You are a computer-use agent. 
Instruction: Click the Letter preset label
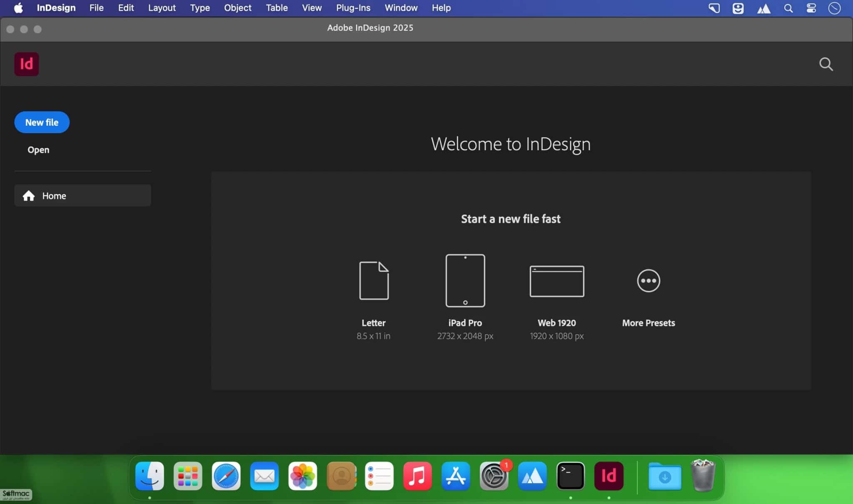(374, 323)
